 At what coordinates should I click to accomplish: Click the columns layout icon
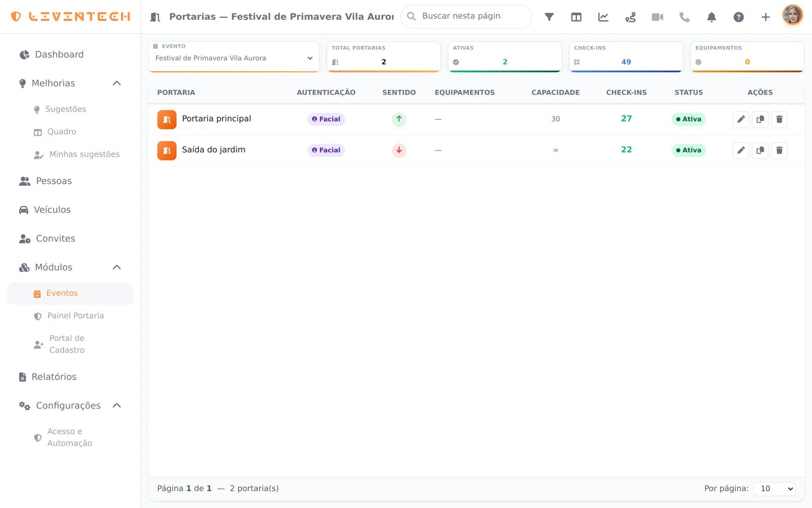(x=576, y=17)
